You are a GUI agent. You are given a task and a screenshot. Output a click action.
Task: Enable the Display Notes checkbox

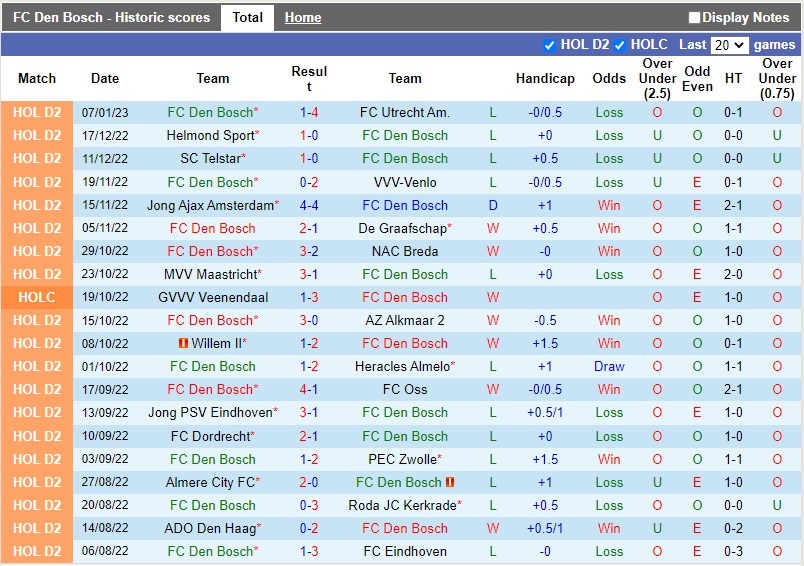click(x=694, y=17)
